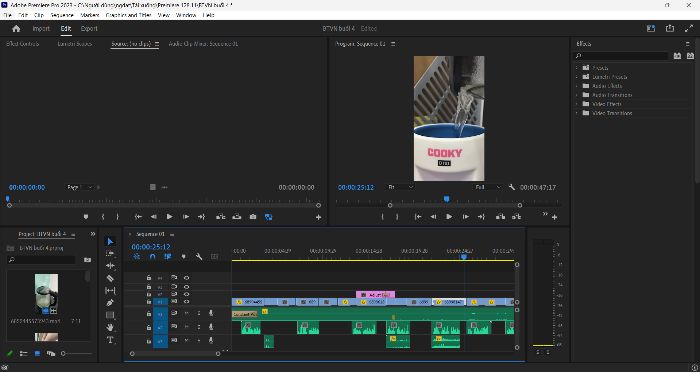Toggle voice-over record on first audio track

click(211, 313)
